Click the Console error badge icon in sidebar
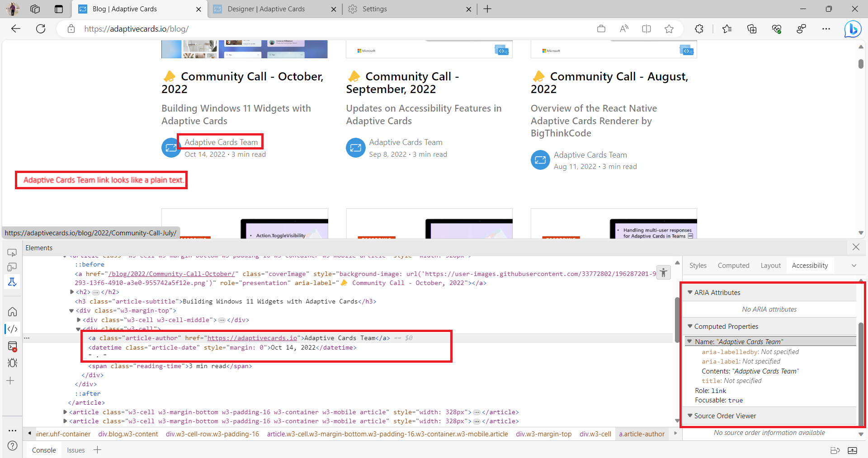The height and width of the screenshot is (458, 868). tap(12, 346)
